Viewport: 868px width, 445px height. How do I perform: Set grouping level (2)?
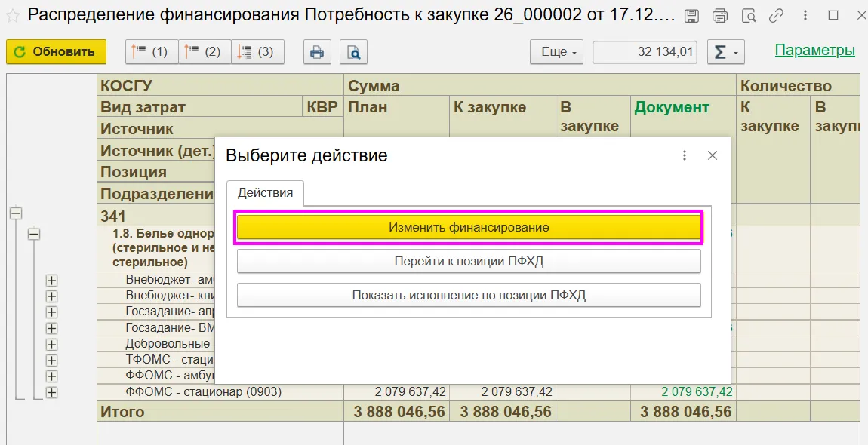click(x=205, y=52)
